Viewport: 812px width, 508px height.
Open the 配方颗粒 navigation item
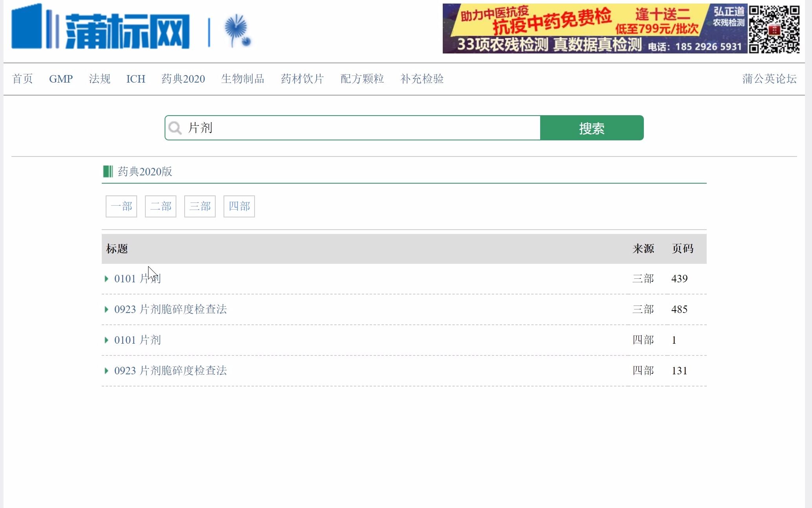pyautogui.click(x=362, y=79)
